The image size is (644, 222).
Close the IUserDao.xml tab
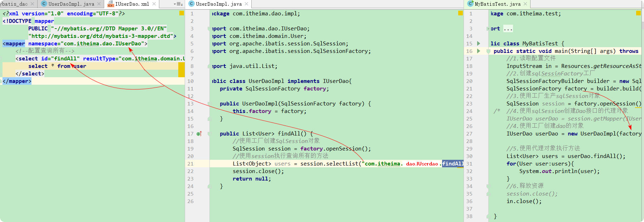point(154,4)
